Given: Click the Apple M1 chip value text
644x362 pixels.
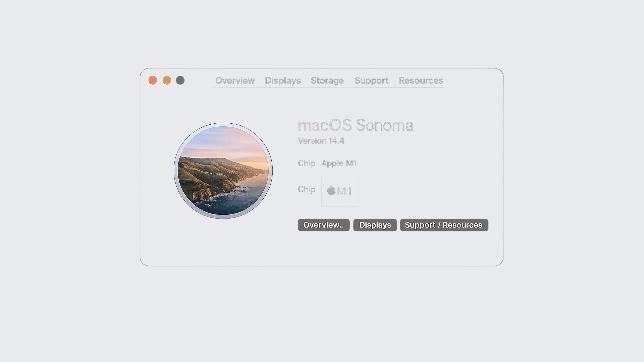Looking at the screenshot, I should coord(339,163).
